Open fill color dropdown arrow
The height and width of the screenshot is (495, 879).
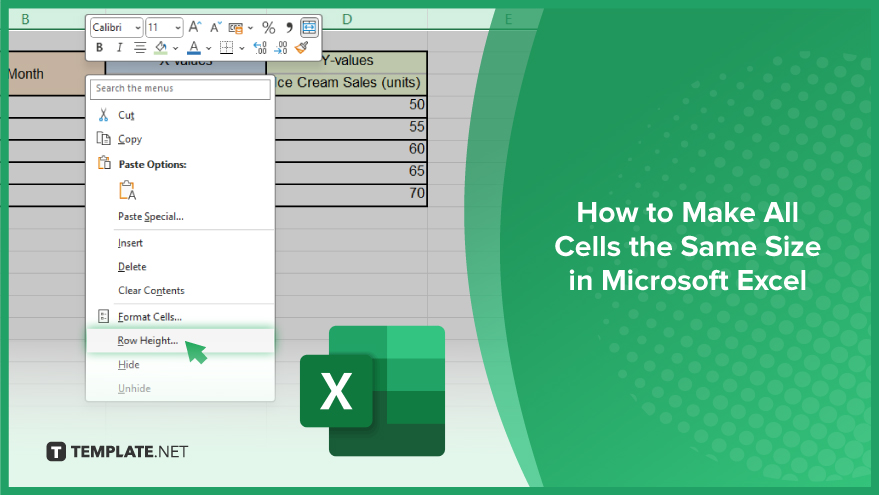(175, 48)
